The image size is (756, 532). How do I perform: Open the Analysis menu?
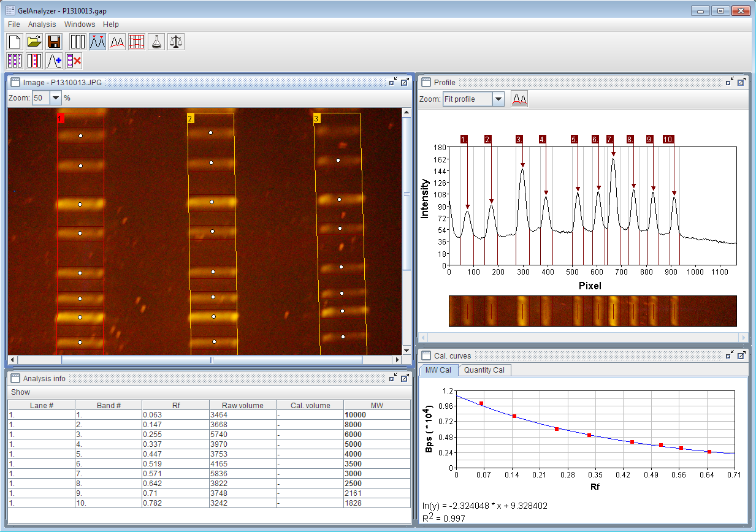42,25
